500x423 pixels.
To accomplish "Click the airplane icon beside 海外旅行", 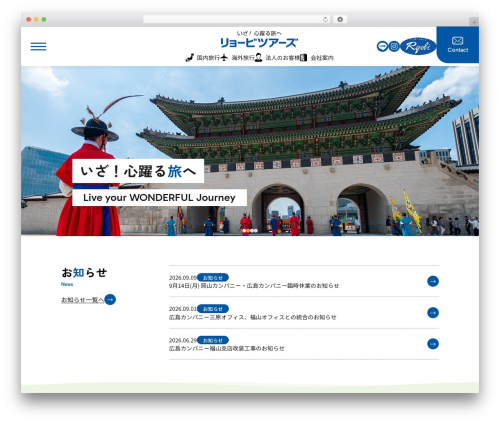I will pyautogui.click(x=224, y=58).
